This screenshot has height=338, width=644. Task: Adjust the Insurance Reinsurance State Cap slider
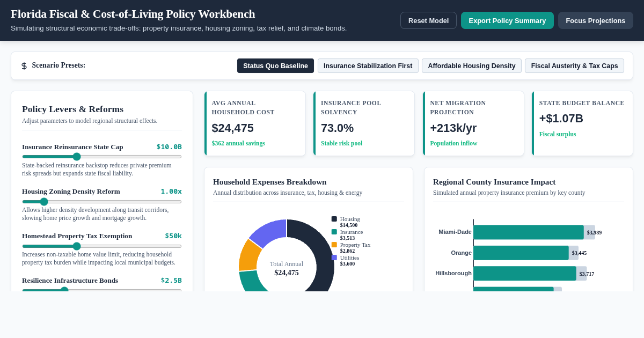(102, 157)
